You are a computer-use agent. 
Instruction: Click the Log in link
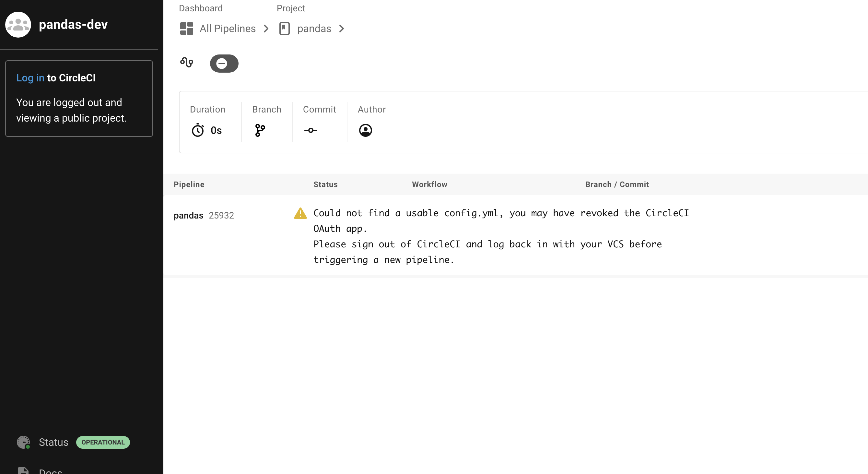click(x=30, y=78)
